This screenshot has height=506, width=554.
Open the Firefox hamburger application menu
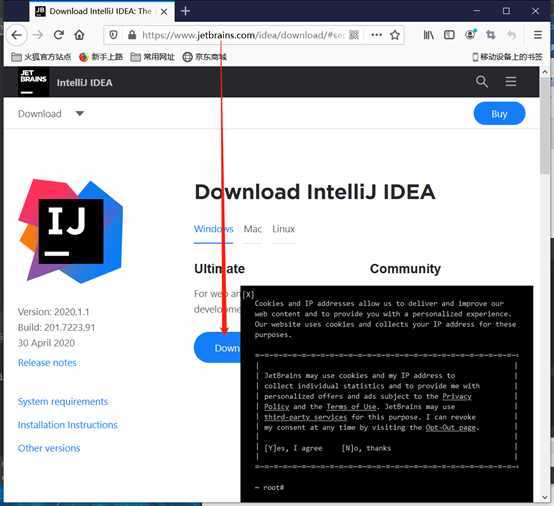538,35
